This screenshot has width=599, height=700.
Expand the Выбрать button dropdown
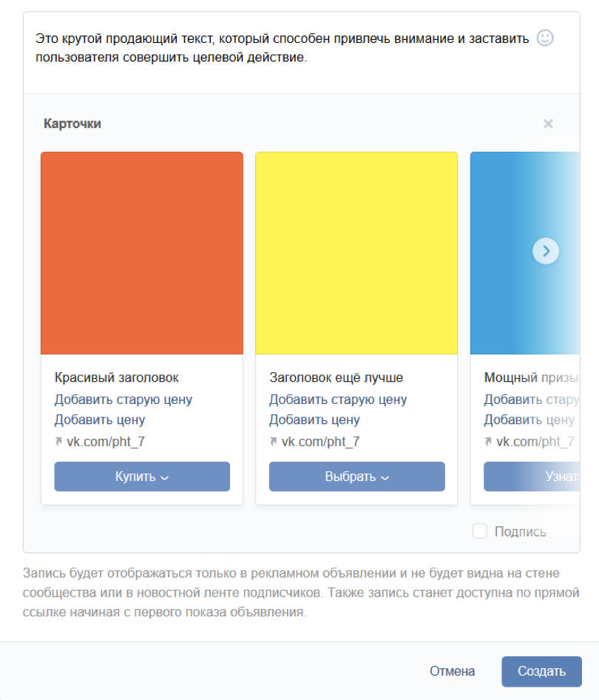pyautogui.click(x=357, y=477)
